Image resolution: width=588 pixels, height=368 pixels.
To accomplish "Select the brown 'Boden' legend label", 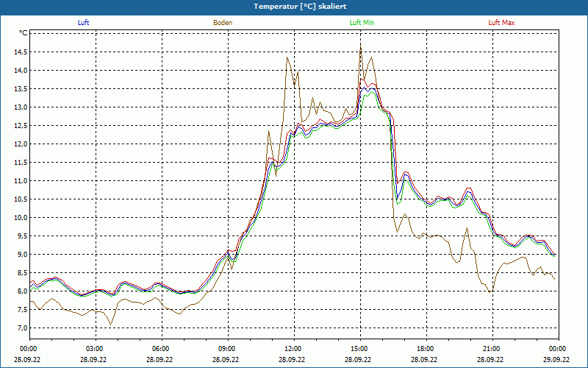I will click(223, 23).
